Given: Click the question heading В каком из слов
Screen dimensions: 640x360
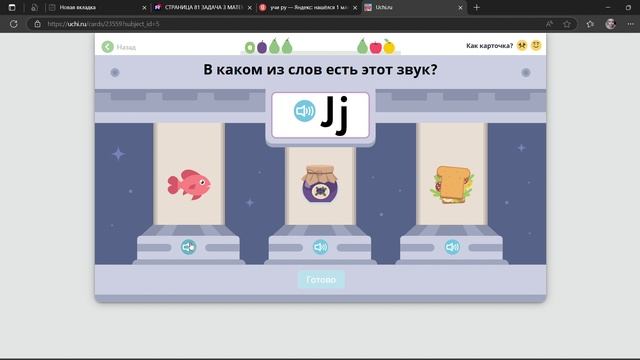Looking at the screenshot, I should tap(320, 70).
